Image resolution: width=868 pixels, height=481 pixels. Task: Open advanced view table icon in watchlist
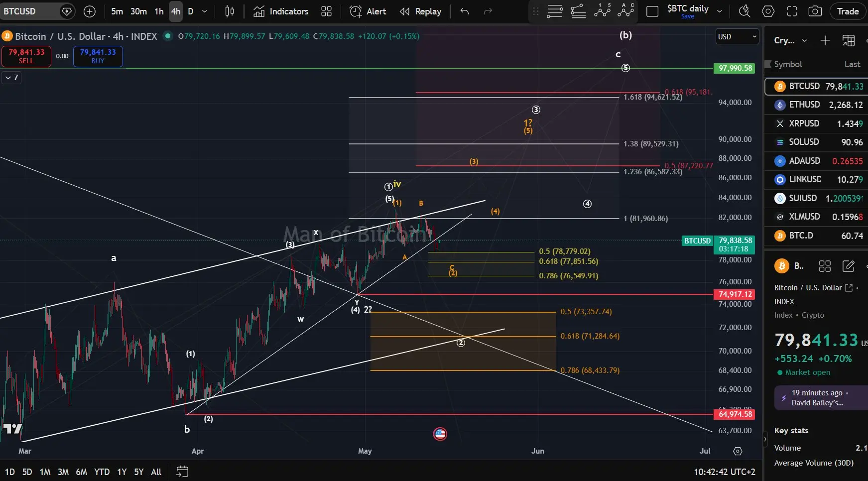849,40
